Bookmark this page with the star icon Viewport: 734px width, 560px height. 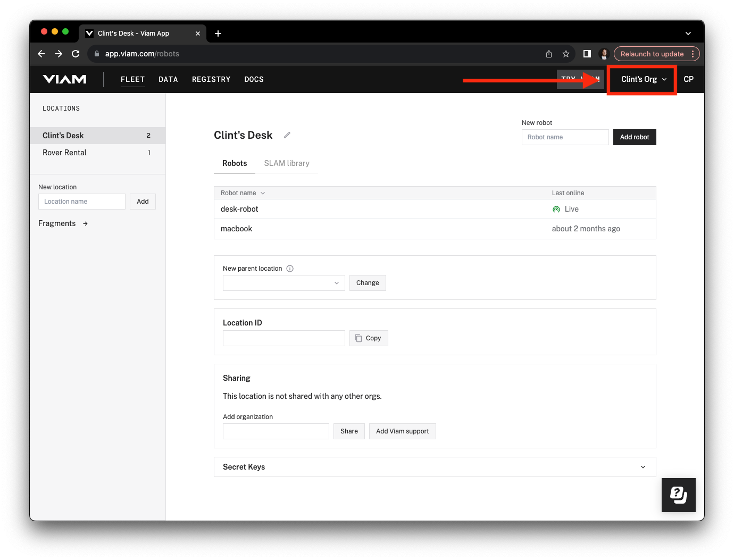click(x=566, y=54)
